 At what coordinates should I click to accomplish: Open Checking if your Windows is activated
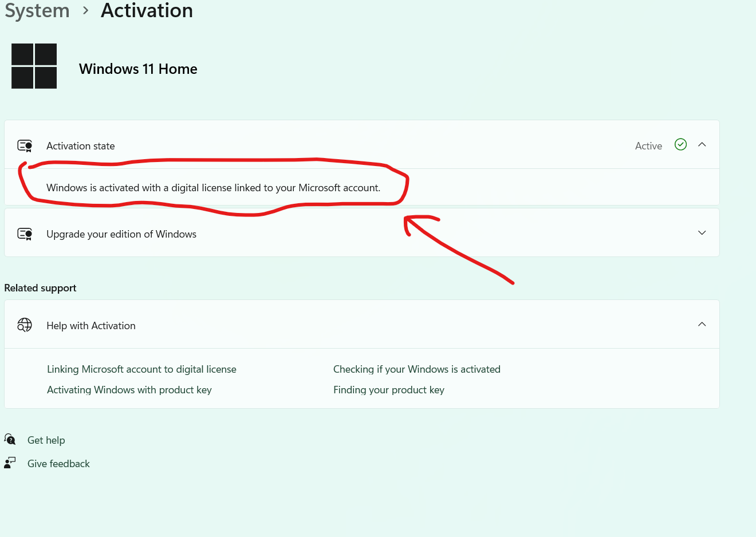pyautogui.click(x=417, y=369)
